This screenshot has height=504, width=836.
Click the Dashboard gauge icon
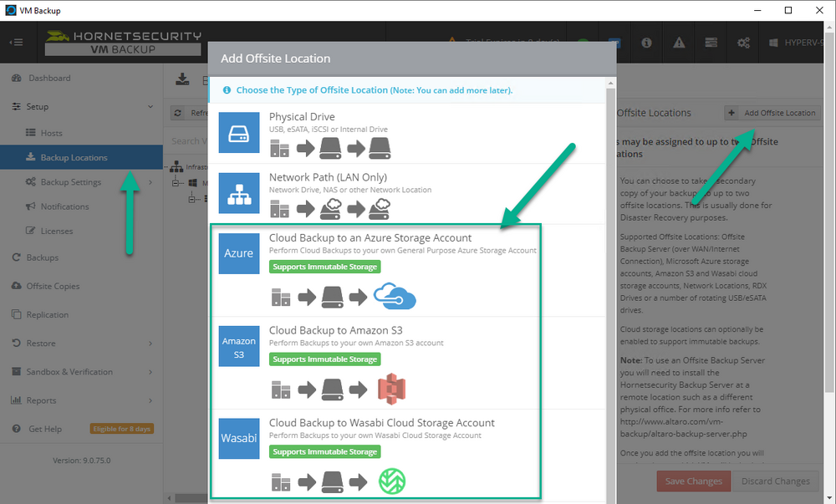click(x=17, y=78)
